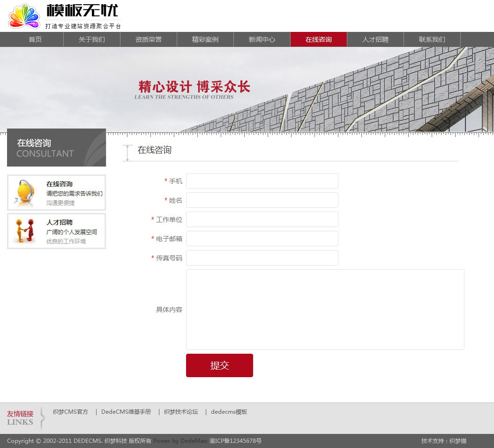Select the 联系我们 menu item

(x=432, y=39)
